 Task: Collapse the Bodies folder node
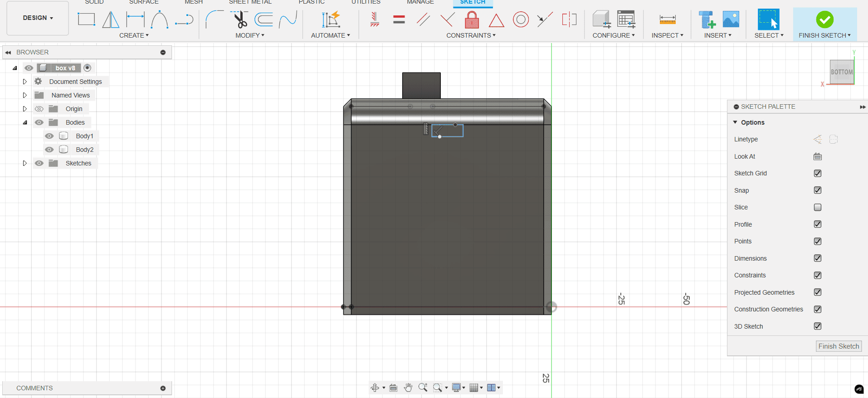[25, 122]
